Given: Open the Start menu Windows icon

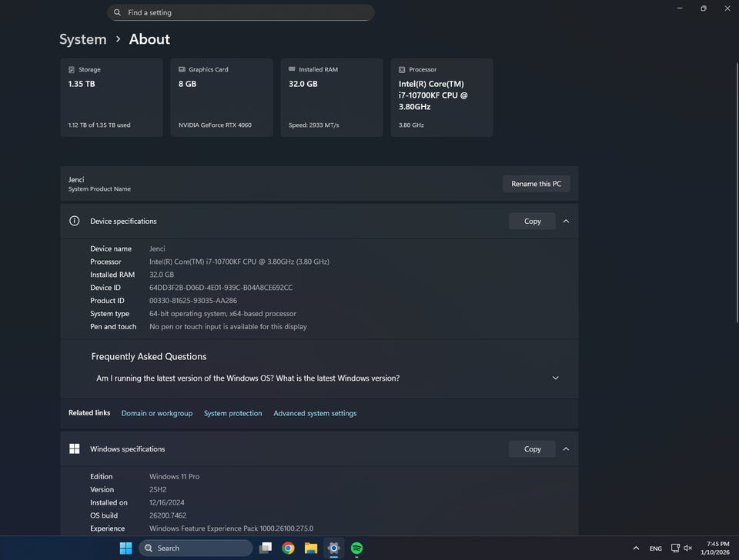Looking at the screenshot, I should coord(125,548).
